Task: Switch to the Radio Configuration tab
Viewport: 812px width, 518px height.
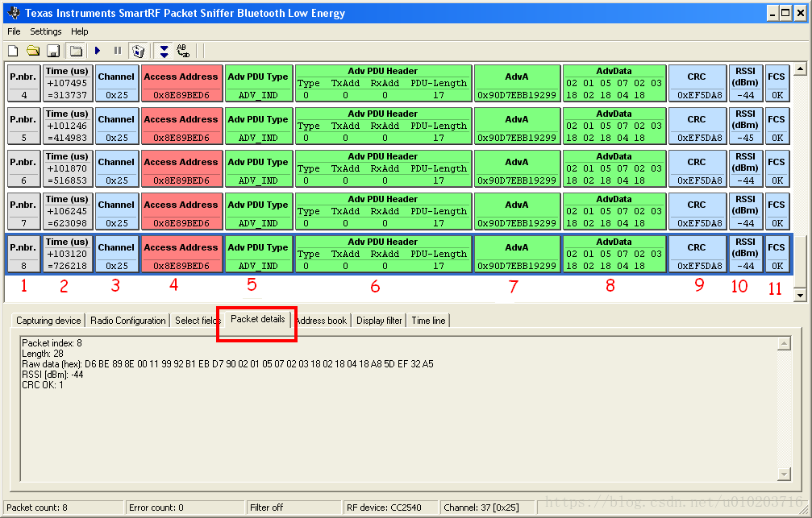Action: point(128,321)
